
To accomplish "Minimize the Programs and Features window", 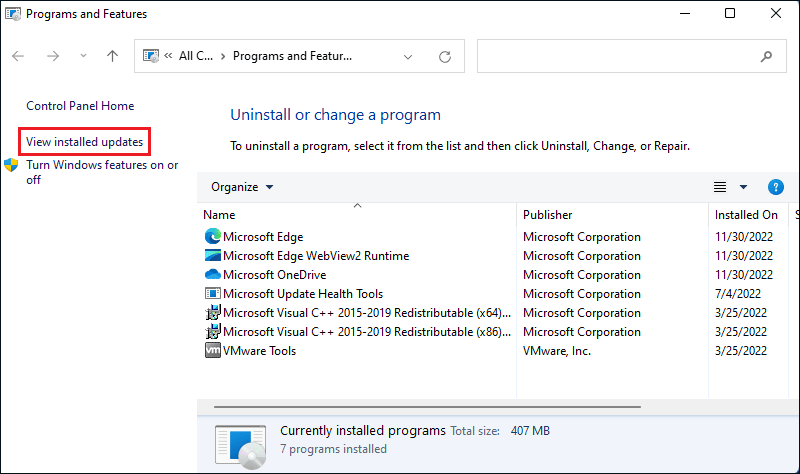I will 685,13.
